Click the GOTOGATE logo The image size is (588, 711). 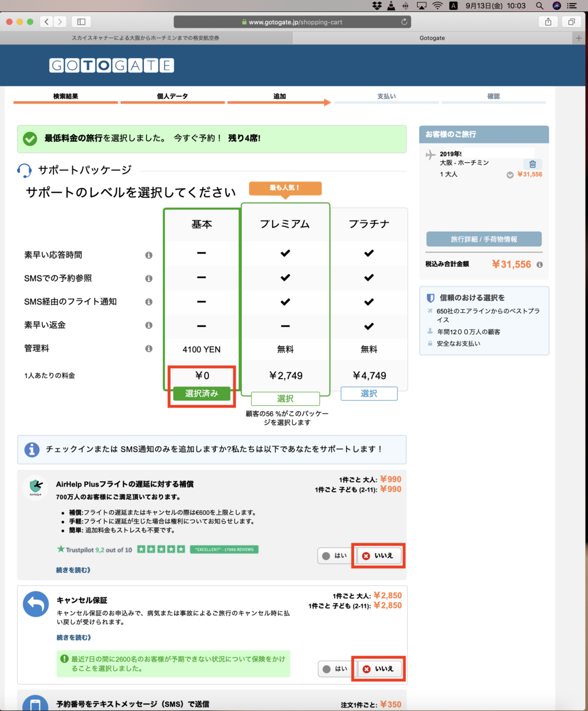111,65
